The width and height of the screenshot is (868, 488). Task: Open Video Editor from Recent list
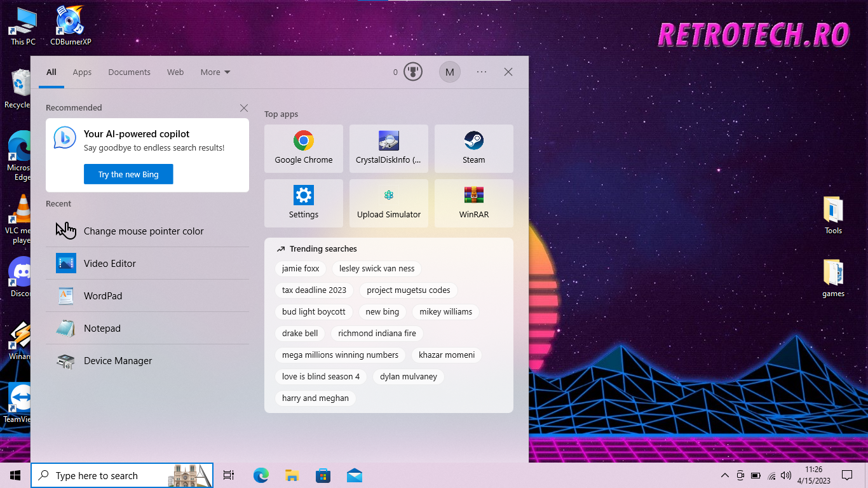coord(147,264)
